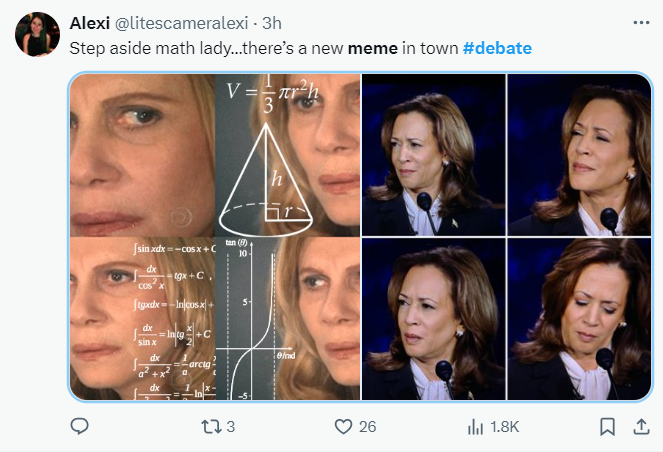Like the tweet with the heart icon

coord(344,427)
